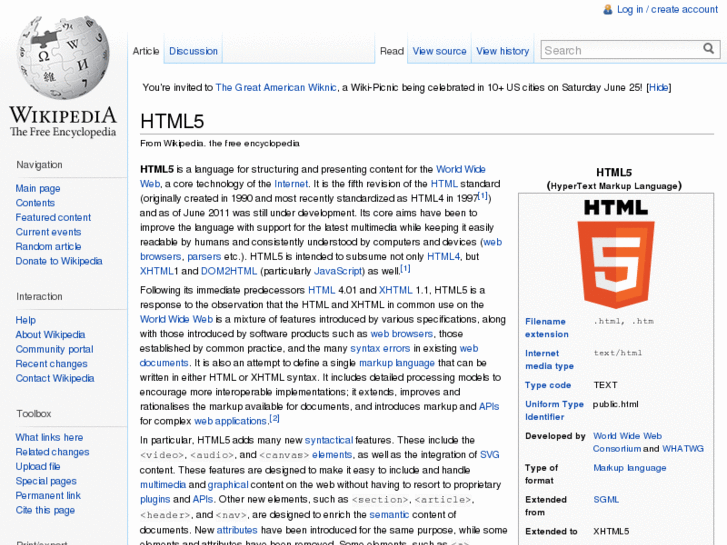Click the search magnifier icon
The height and width of the screenshot is (545, 727).
pos(708,49)
